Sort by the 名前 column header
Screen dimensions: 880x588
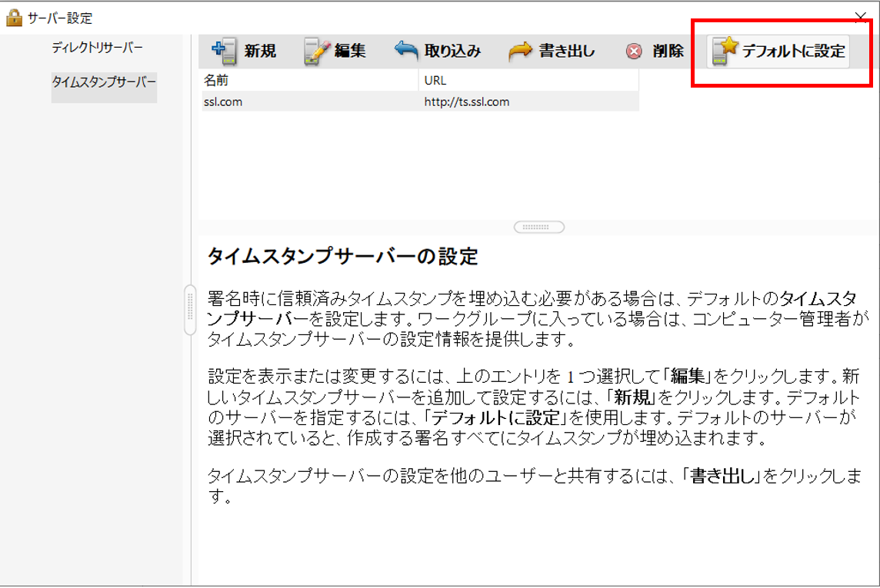(308, 80)
